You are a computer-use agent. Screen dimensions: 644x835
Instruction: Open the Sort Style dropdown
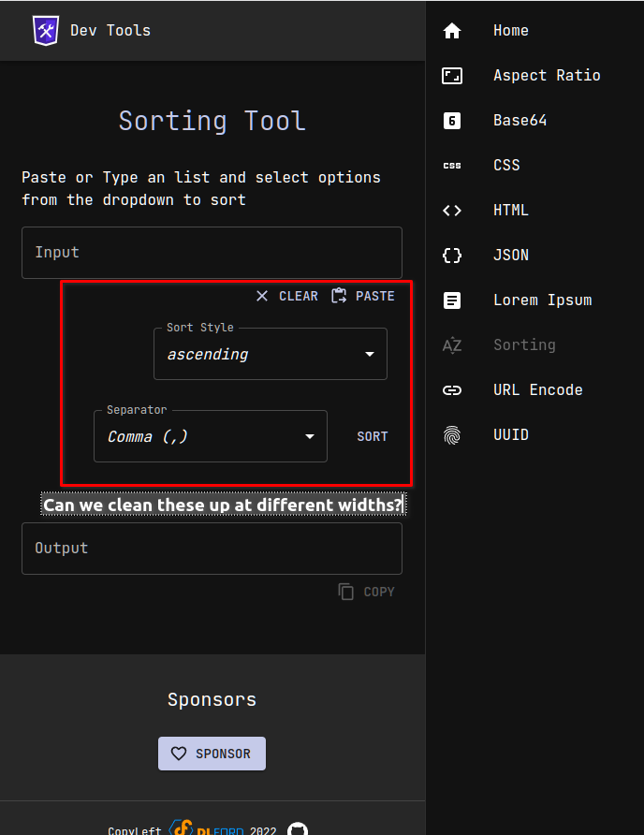point(271,354)
